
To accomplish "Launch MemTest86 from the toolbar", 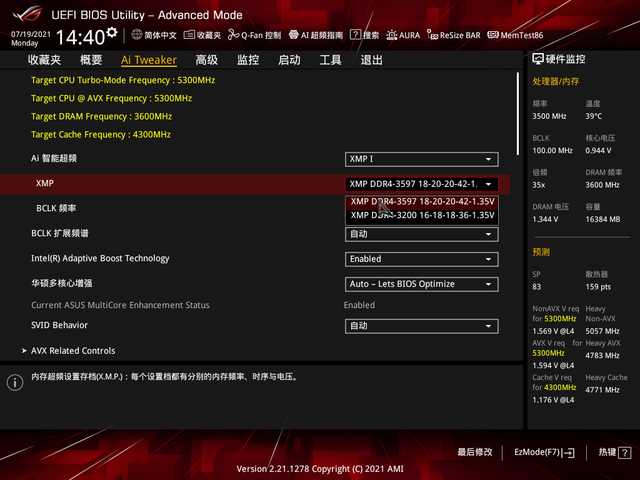I will point(515,34).
